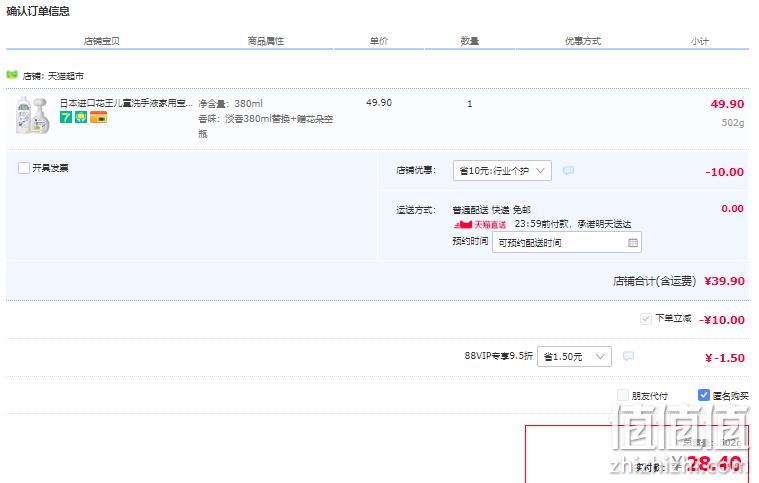Screen dimensions: 759x483
Task: Check the 朋友代付 checkbox
Action: [x=623, y=395]
